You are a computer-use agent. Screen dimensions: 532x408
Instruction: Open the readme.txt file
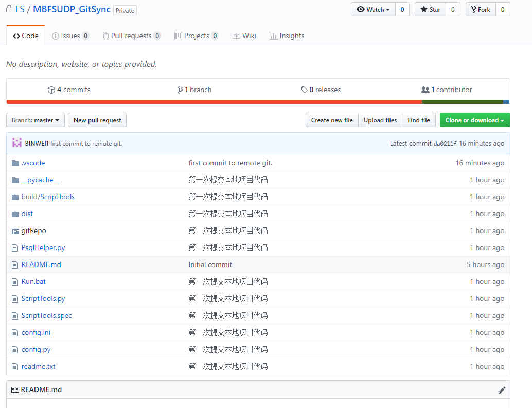pyautogui.click(x=38, y=366)
